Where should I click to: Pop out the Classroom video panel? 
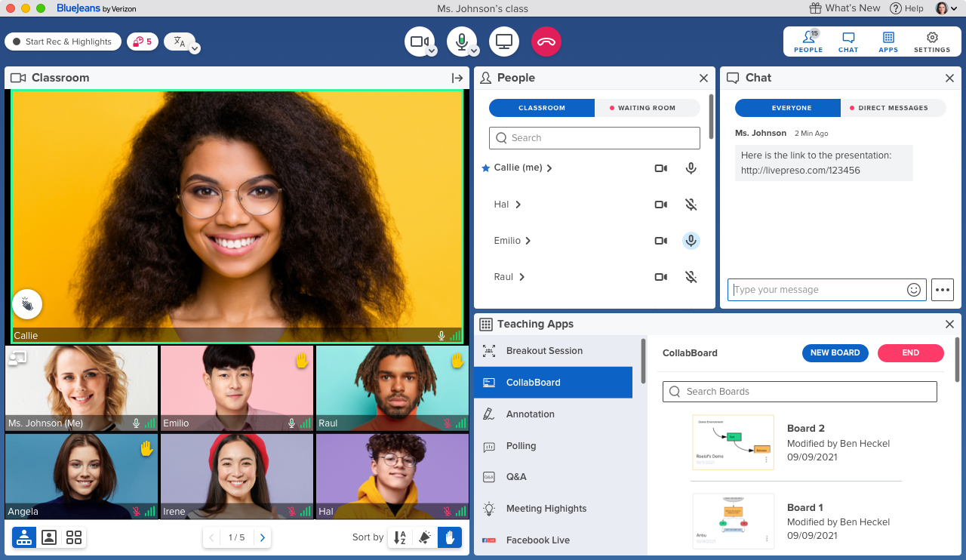457,78
